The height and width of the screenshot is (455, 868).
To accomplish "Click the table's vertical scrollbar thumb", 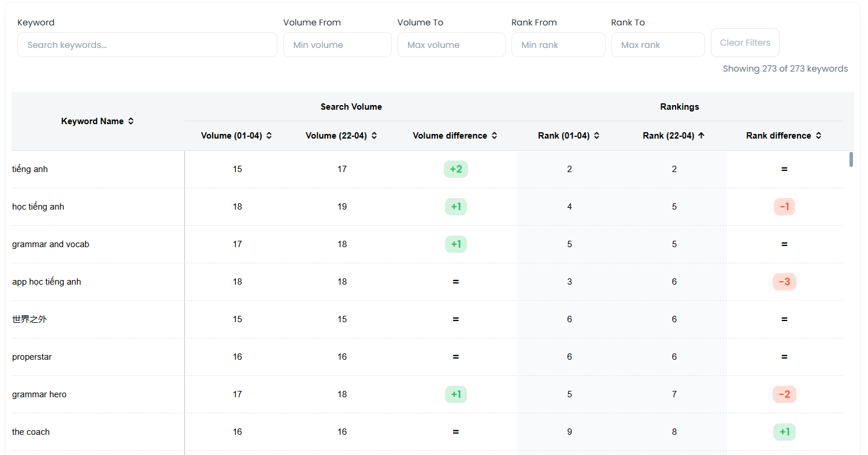I will click(x=851, y=159).
